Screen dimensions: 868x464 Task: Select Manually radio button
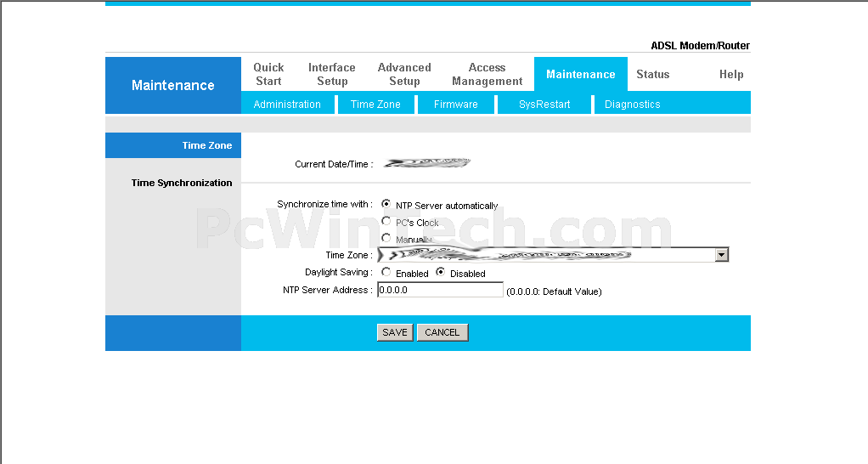(386, 238)
